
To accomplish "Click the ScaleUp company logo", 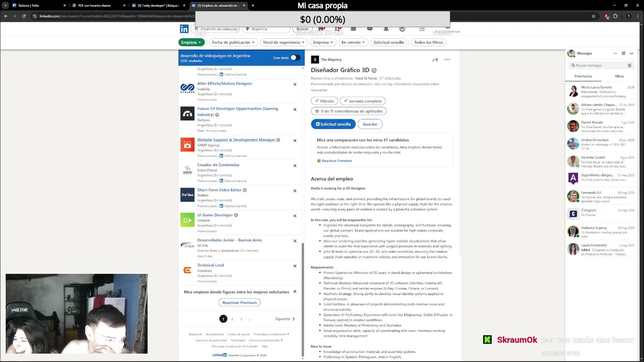I will tap(187, 88).
